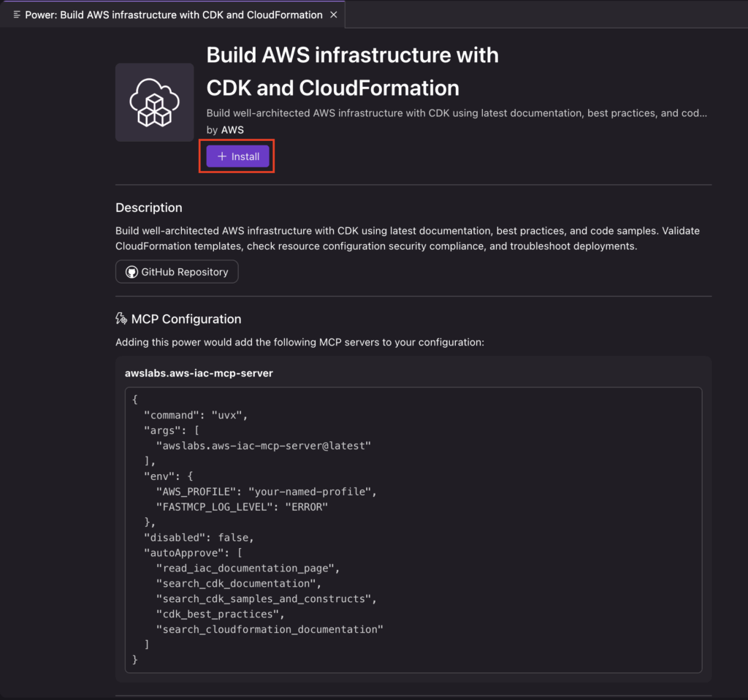Screen dimensions: 748x700
Task: Click the AWS author name
Action: tap(232, 129)
